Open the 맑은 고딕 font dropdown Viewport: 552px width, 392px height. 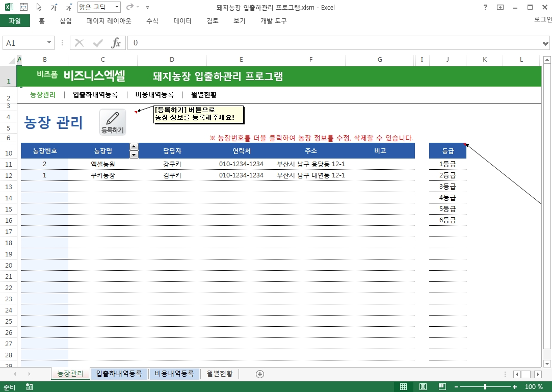117,7
